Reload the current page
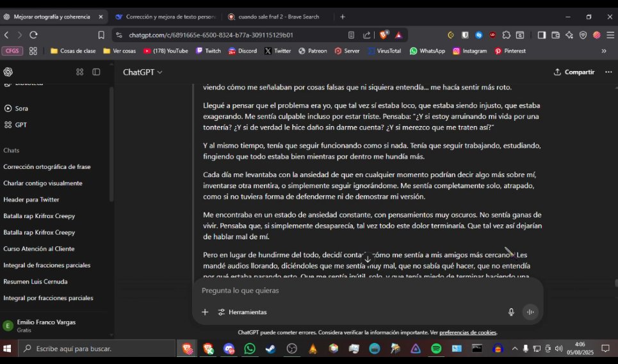 [x=33, y=35]
